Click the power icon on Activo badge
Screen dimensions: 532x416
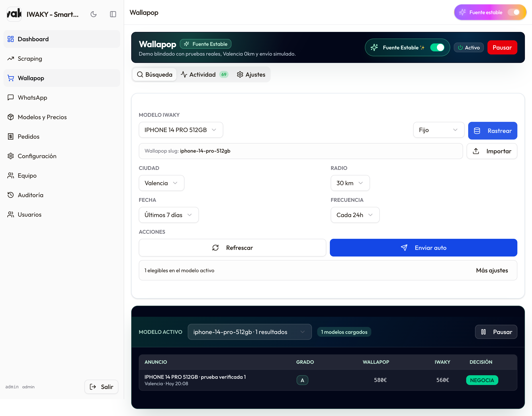point(460,47)
